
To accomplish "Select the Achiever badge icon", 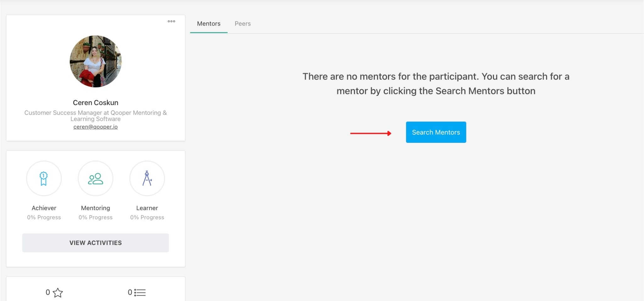I will 44,178.
